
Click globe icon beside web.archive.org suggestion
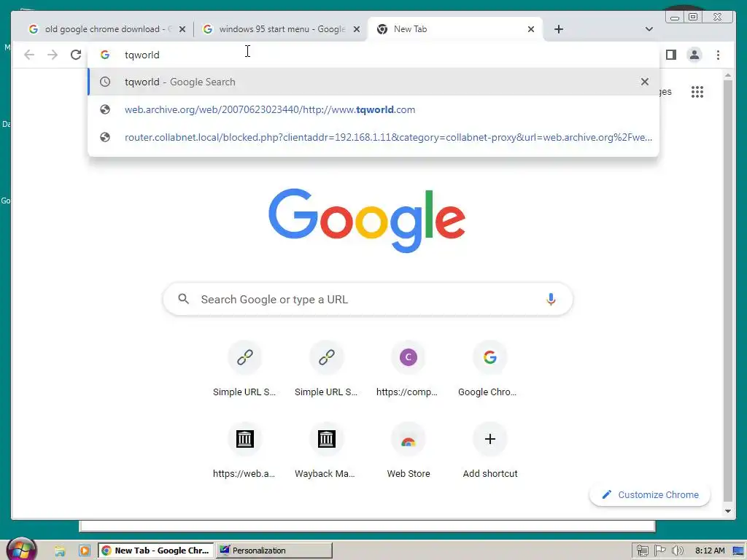105,109
